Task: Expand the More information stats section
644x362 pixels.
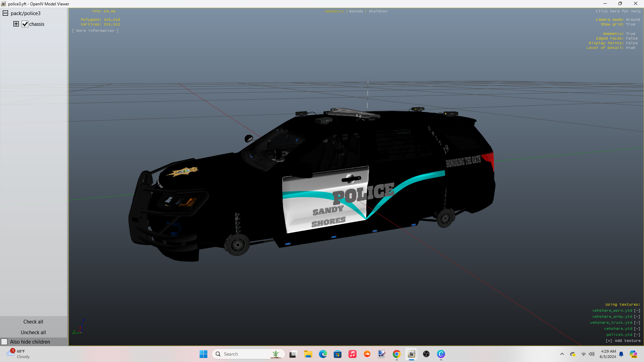Action: click(95, 31)
